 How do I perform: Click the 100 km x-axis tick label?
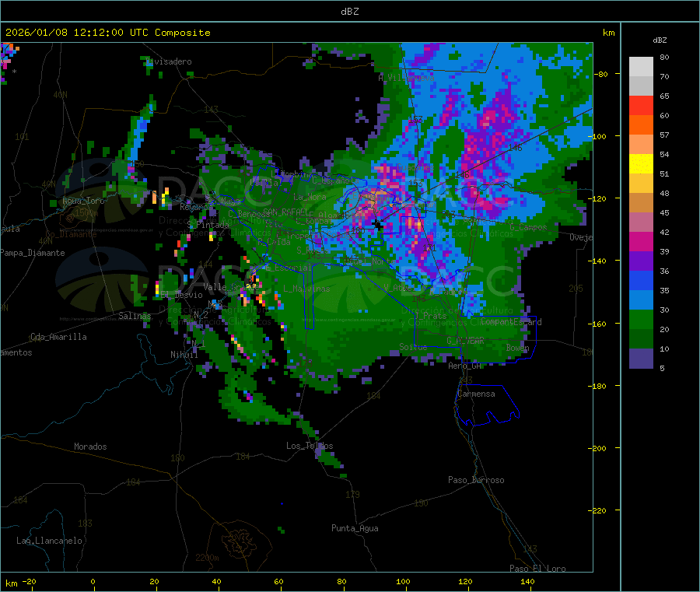click(x=403, y=581)
